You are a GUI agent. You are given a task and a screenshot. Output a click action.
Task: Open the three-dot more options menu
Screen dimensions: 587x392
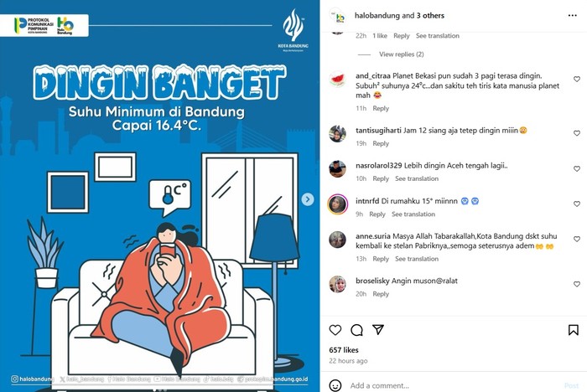tap(573, 15)
